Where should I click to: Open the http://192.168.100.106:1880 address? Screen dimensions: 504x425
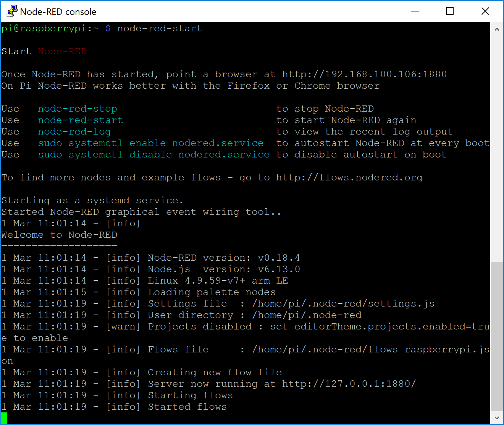point(363,74)
